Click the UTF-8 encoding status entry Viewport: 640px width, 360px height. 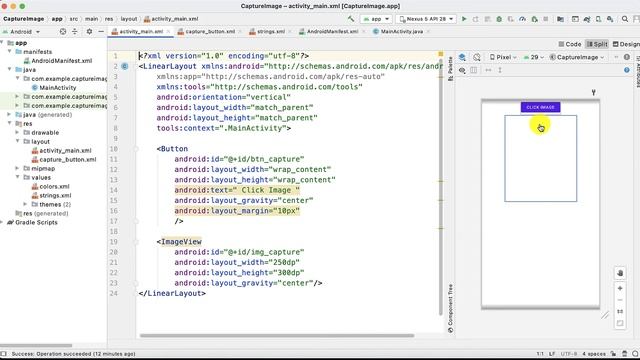click(569, 354)
